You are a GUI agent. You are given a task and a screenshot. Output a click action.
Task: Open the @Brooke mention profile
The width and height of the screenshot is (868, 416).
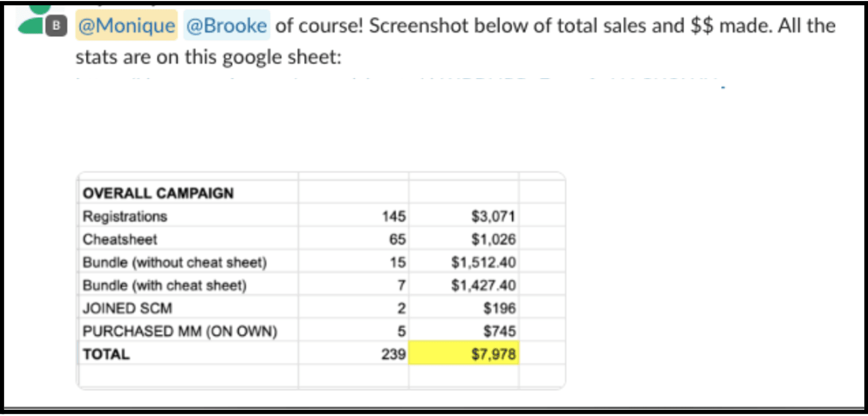tap(227, 25)
